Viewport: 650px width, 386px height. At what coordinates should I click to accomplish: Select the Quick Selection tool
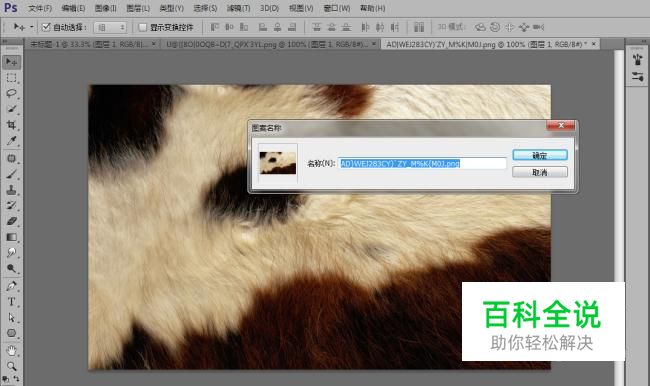tap(12, 109)
